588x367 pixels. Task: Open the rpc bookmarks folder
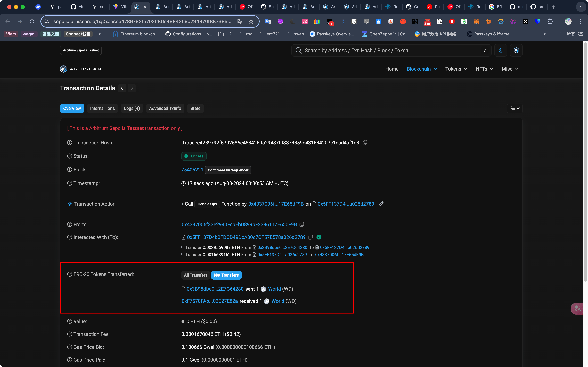tap(245, 34)
